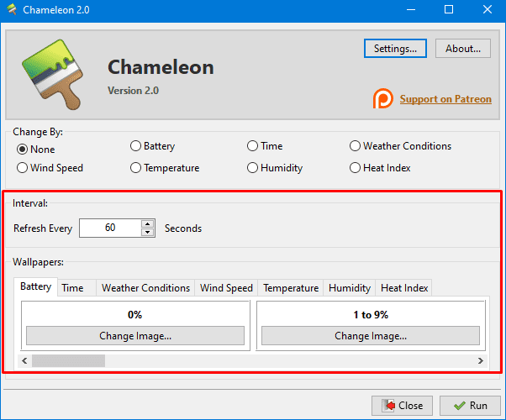
Task: Switch to the Battery wallpapers tab
Action: click(36, 286)
